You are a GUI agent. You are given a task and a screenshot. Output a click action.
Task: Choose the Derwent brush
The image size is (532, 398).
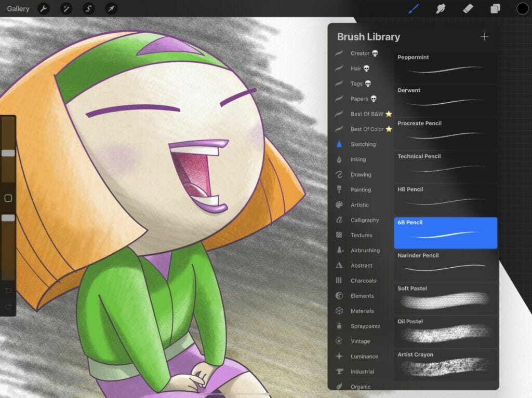pos(445,101)
